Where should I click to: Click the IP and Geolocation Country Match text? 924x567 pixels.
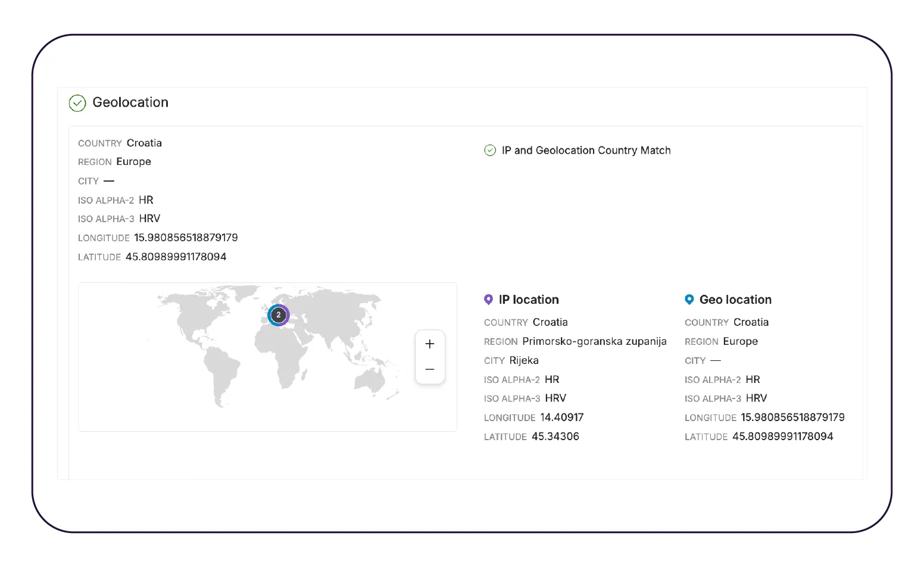(x=586, y=151)
